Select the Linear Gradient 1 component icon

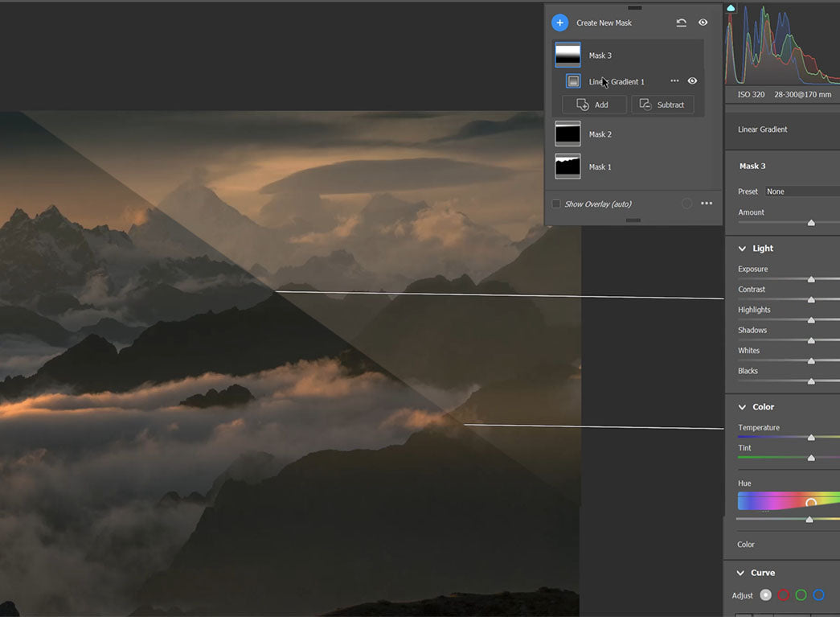coord(573,81)
